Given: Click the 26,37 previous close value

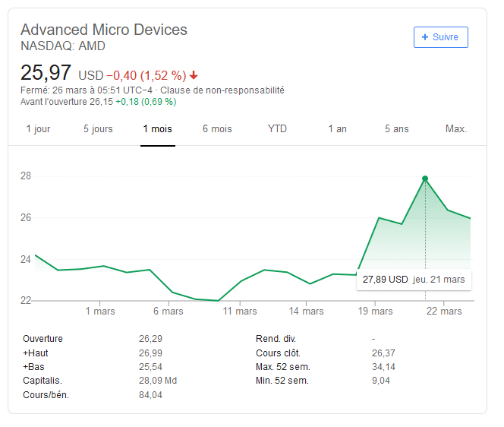Looking at the screenshot, I should [x=383, y=353].
